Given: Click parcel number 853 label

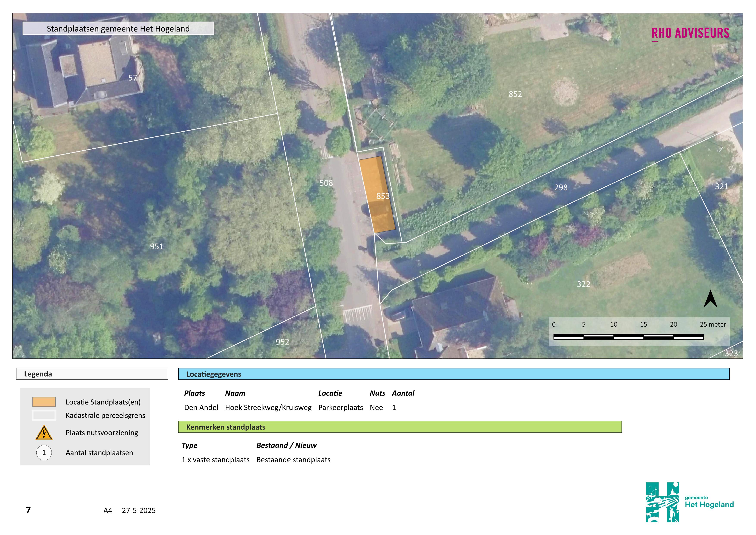Looking at the screenshot, I should tap(383, 196).
